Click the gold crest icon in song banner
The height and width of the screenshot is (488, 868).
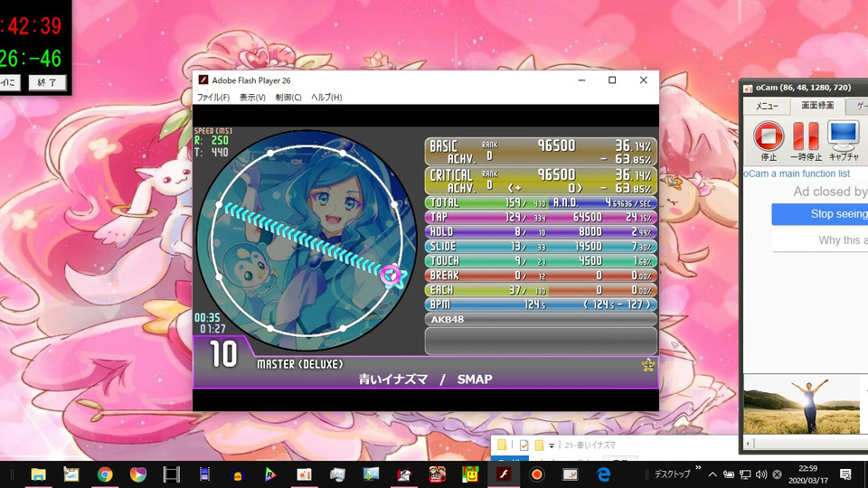tap(648, 364)
